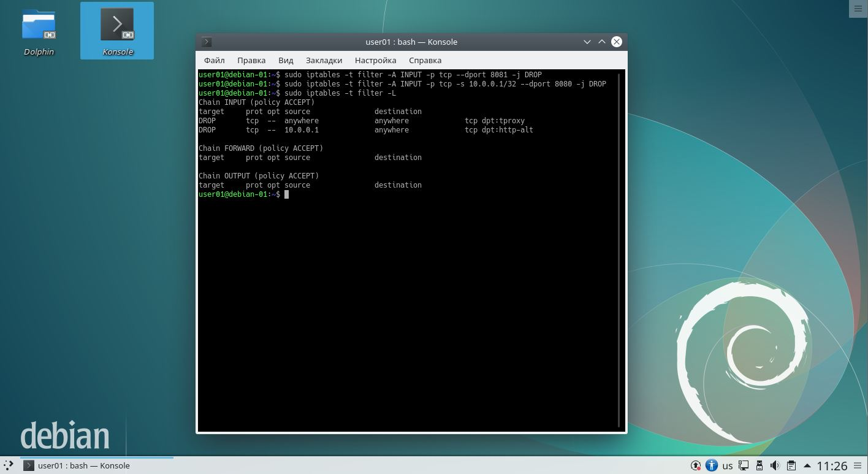
Task: Open the clipboard tray icon
Action: pyautogui.click(x=791, y=465)
